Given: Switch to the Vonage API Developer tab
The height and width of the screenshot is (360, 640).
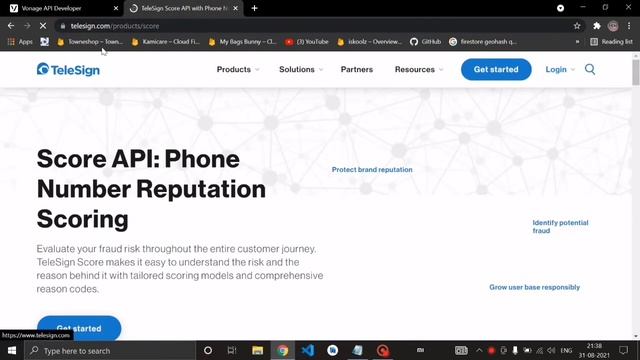Looking at the screenshot, I should pyautogui.click(x=61, y=8).
